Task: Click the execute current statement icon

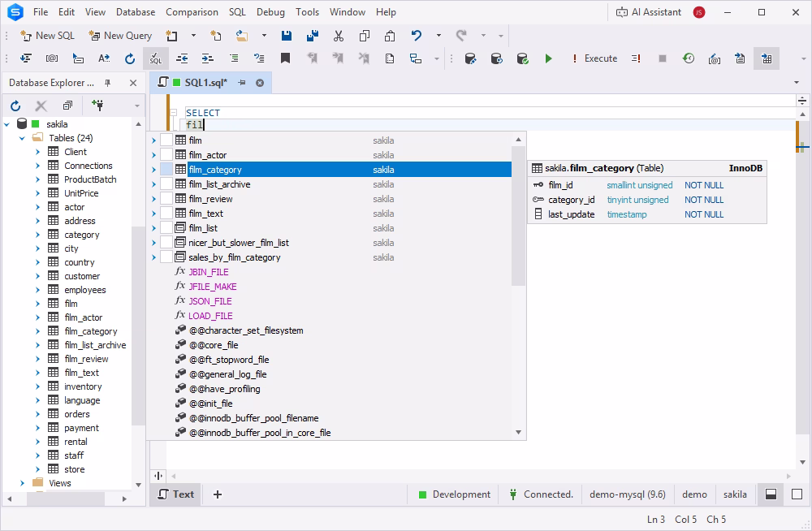Action: pos(637,58)
